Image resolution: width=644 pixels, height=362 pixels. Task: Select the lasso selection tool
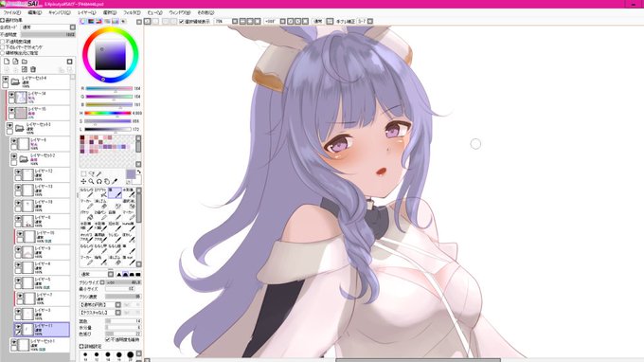pyautogui.click(x=91, y=173)
